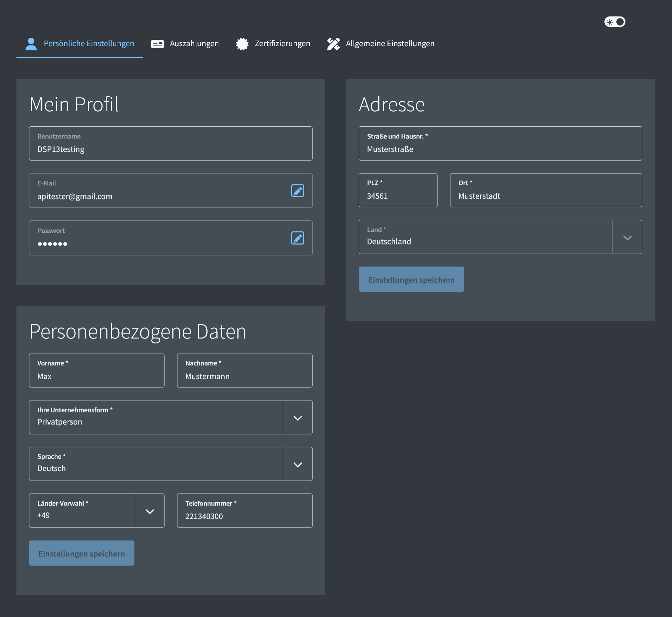This screenshot has height=617, width=672.
Task: Save the address with Einstellungen speichern
Action: pyautogui.click(x=411, y=279)
